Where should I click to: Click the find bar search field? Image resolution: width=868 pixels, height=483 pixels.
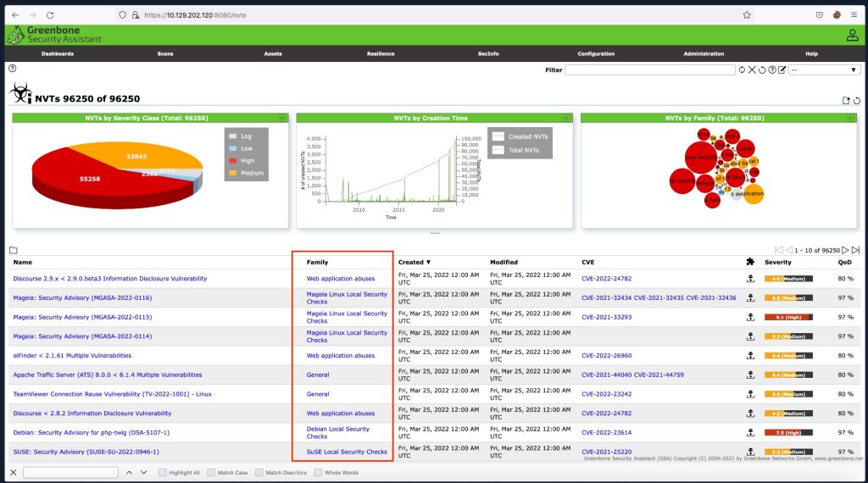[x=70, y=473]
